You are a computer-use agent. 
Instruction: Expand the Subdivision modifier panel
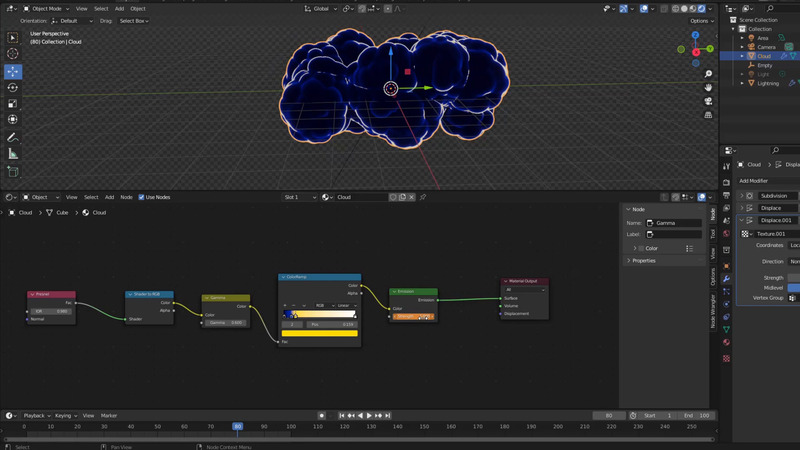pos(742,196)
